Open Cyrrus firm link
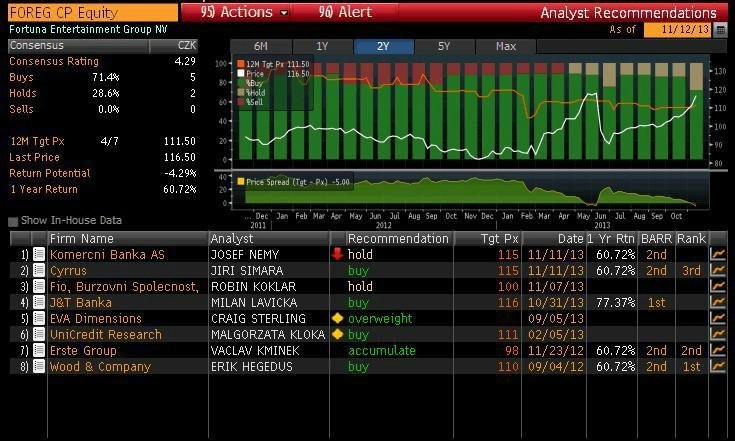The image size is (735, 441). [x=68, y=270]
